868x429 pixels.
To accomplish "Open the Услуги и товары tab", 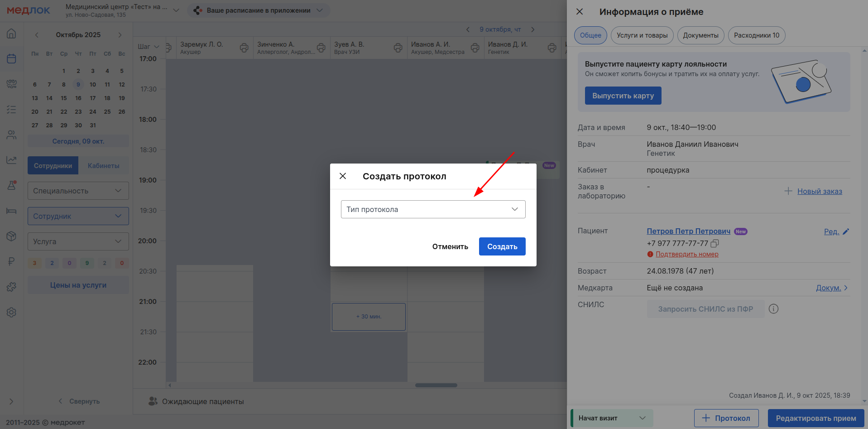I will click(x=642, y=35).
